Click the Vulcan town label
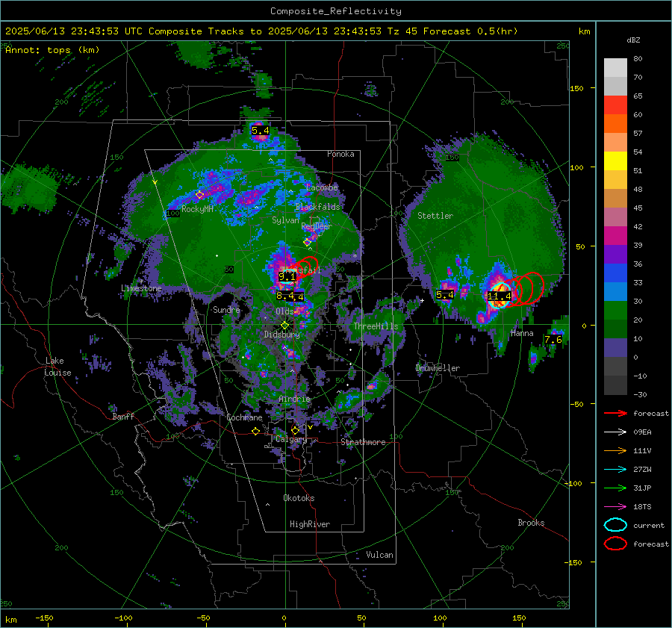672x628 pixels. (x=380, y=555)
